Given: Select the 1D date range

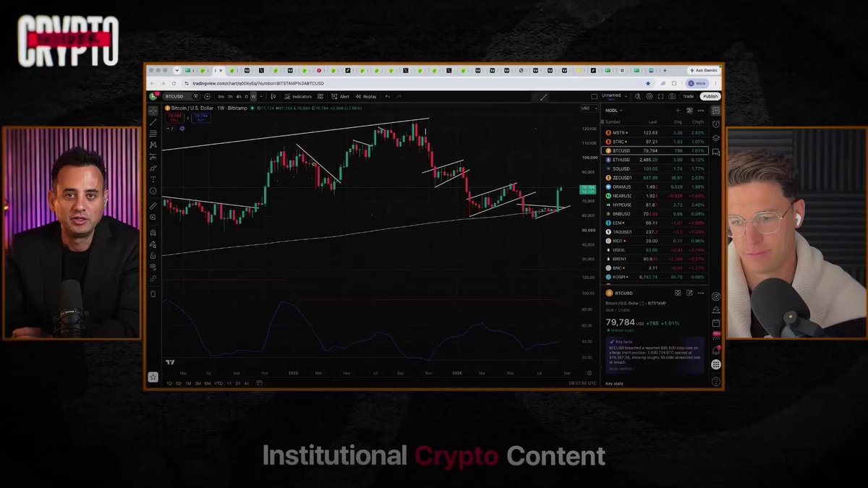Looking at the screenshot, I should (x=169, y=383).
